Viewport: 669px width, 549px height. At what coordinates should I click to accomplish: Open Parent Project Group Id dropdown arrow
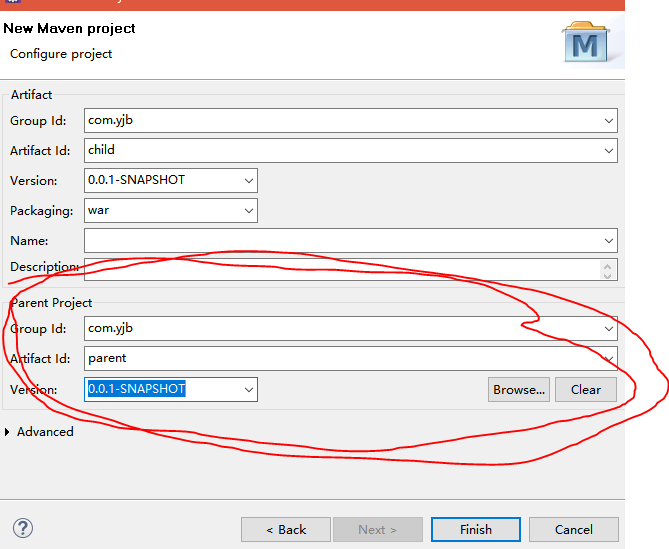point(608,328)
